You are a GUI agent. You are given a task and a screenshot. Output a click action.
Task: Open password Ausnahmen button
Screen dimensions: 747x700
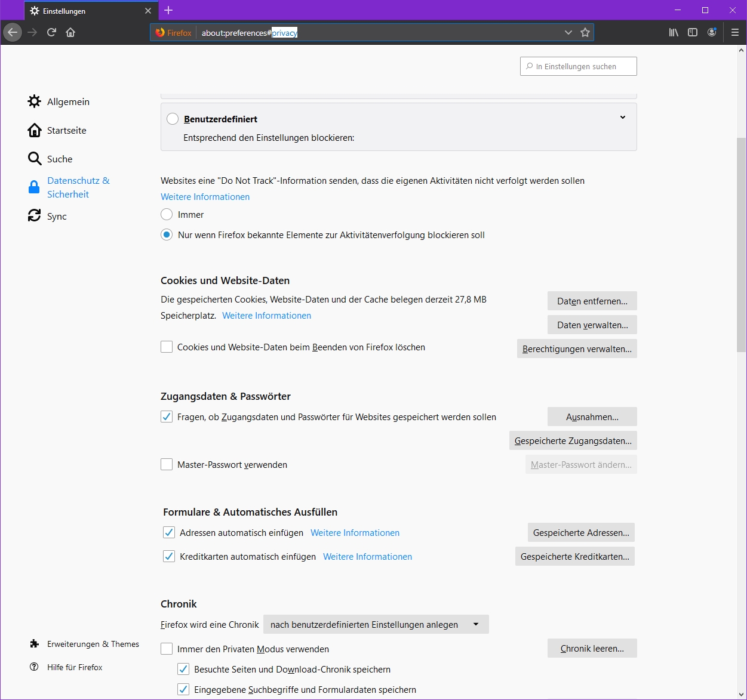(x=592, y=417)
